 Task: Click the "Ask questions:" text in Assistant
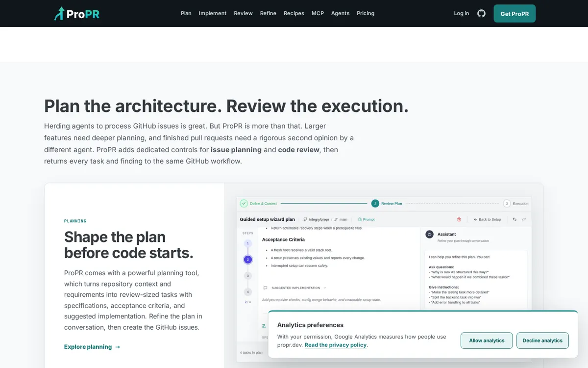441,267
